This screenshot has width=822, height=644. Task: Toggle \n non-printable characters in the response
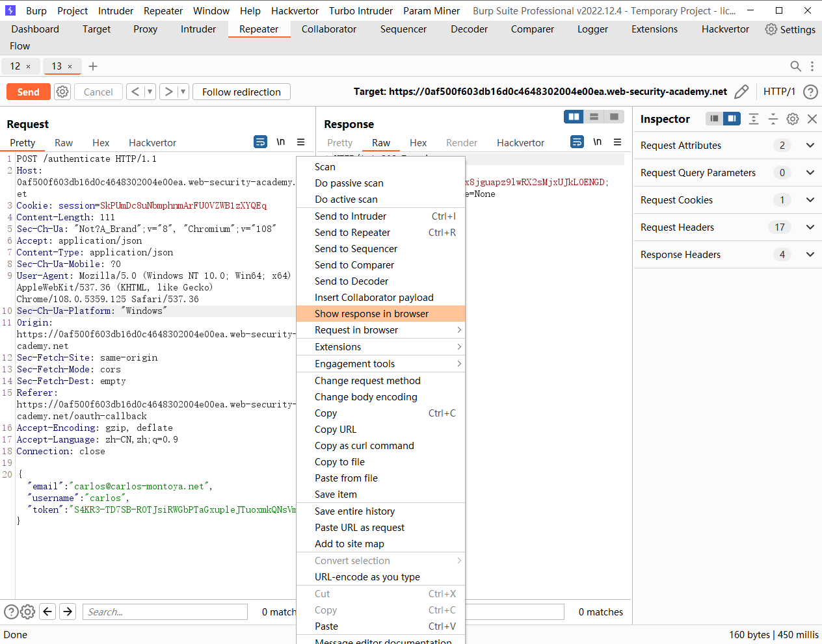pyautogui.click(x=597, y=142)
